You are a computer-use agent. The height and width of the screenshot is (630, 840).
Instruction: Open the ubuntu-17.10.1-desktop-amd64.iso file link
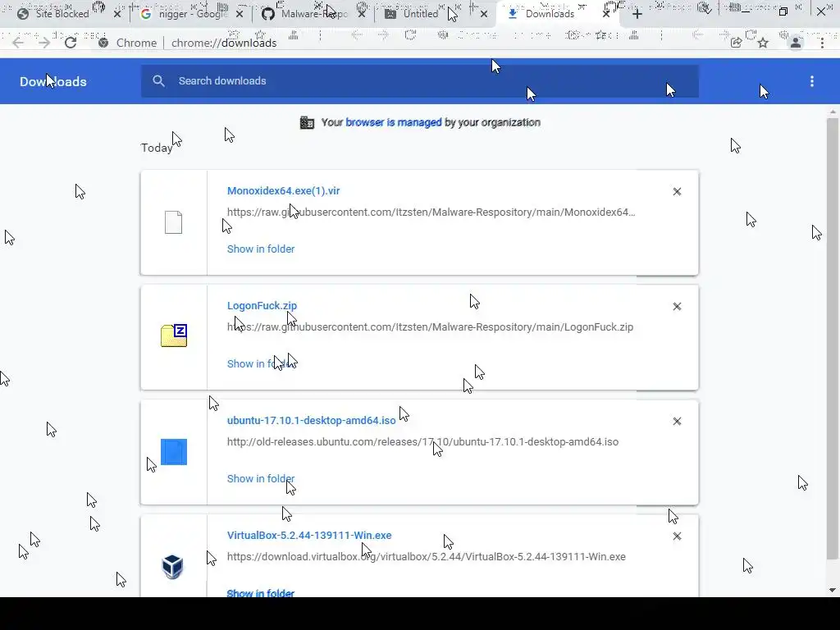(311, 421)
